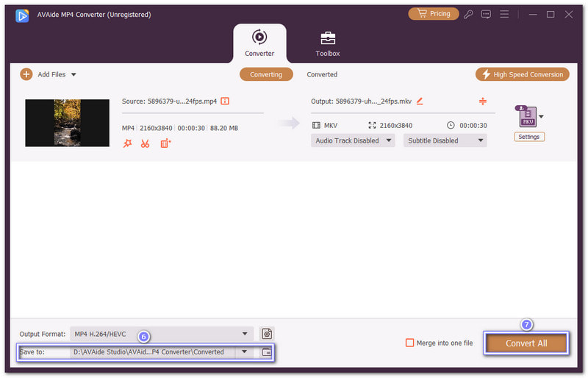Switch to the Converted tab
The height and width of the screenshot is (378, 588).
click(x=322, y=74)
